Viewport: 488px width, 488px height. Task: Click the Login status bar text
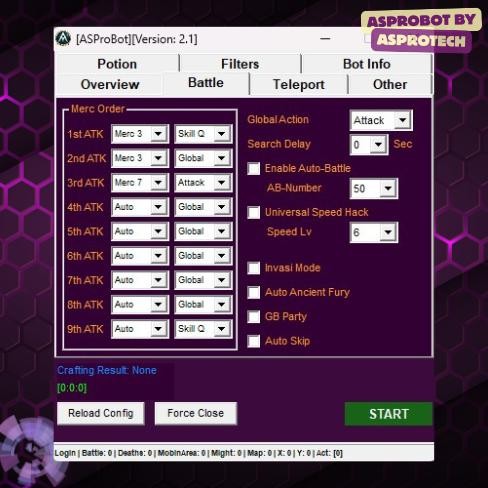tap(65, 453)
